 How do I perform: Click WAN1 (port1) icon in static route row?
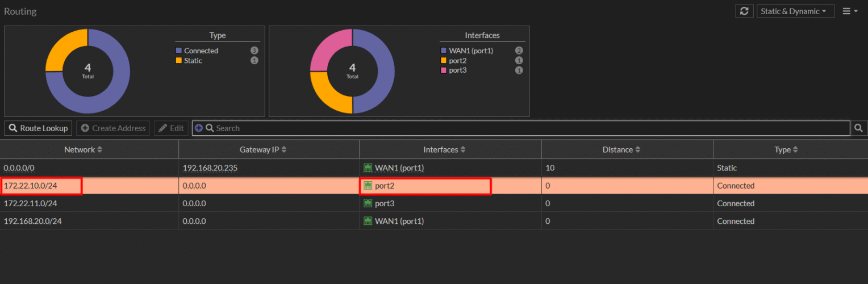pos(368,168)
